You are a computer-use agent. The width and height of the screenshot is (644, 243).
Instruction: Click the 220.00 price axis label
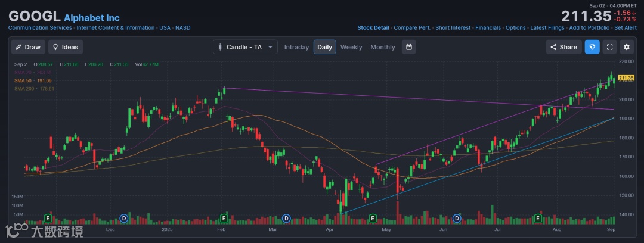tap(626, 61)
